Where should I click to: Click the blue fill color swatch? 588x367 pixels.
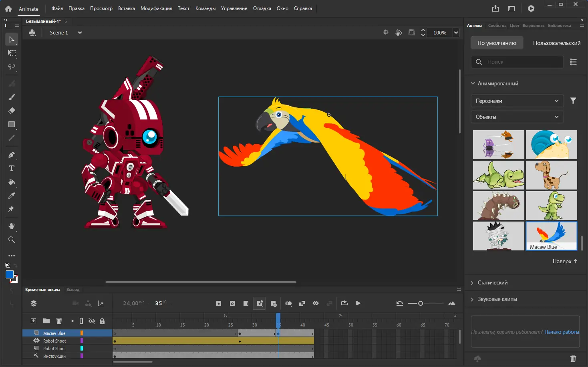coord(10,274)
